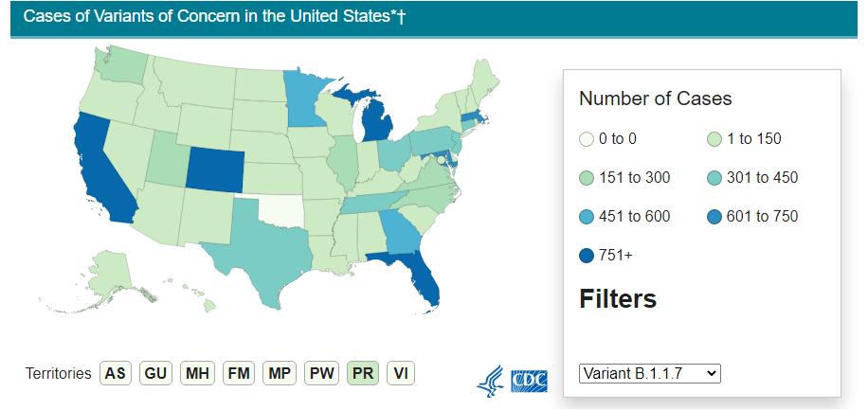Click the HHS eagle logo
868x410 pixels.
491,381
